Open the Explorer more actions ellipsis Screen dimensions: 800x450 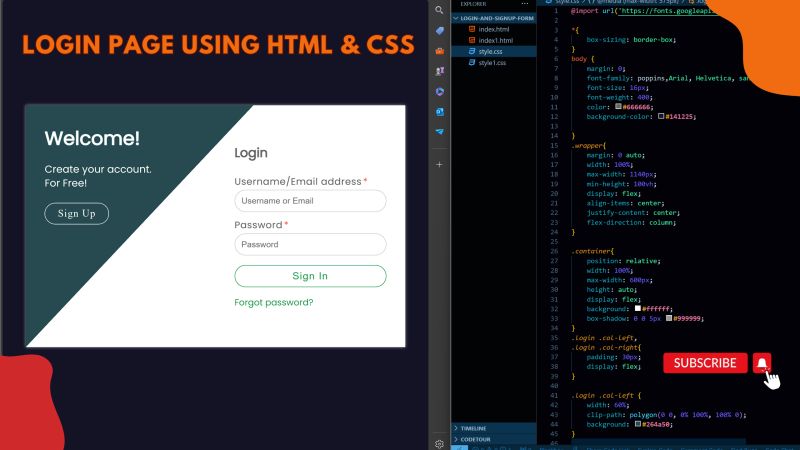pyautogui.click(x=524, y=4)
